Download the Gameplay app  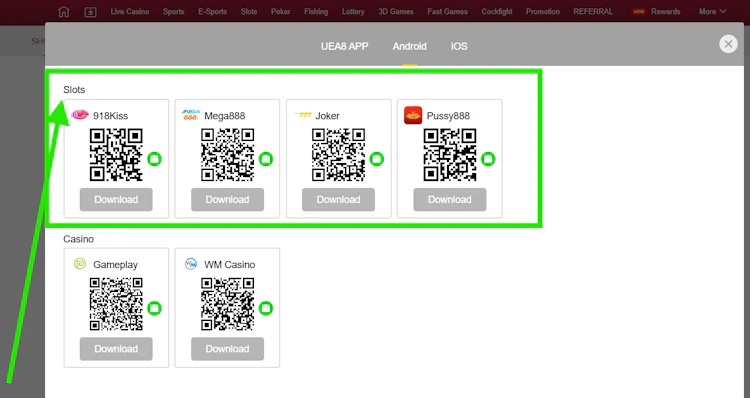(x=116, y=349)
